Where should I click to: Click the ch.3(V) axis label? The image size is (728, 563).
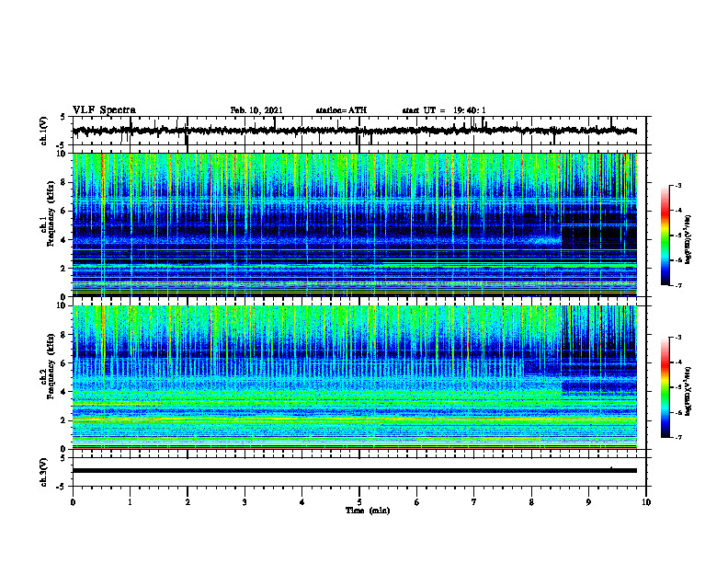point(44,472)
